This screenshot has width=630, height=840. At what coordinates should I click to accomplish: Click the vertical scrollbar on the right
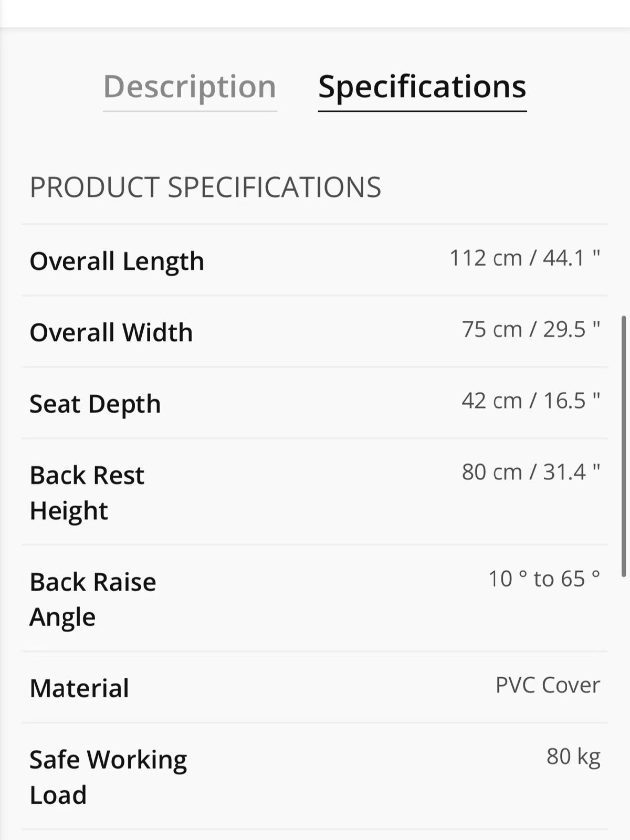pos(624,446)
